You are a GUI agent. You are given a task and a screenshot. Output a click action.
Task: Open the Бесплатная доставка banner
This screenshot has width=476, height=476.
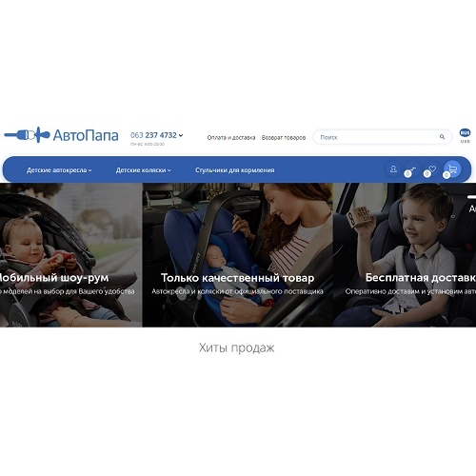[405, 255]
